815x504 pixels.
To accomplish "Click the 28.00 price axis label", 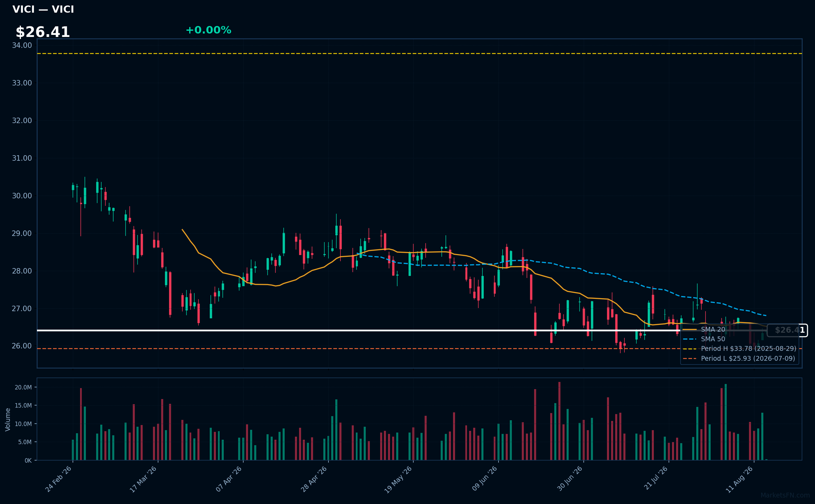I will point(22,271).
